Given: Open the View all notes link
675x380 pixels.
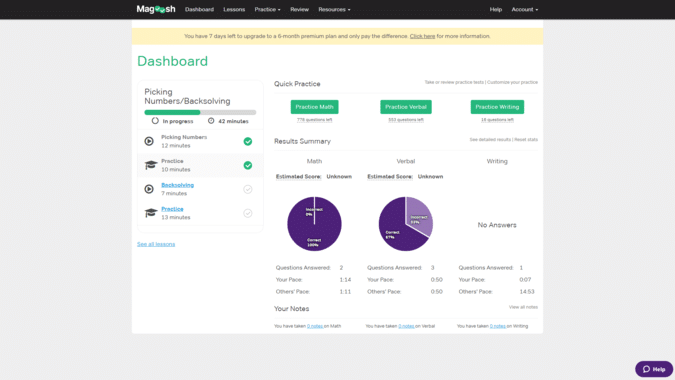Looking at the screenshot, I should (x=523, y=307).
